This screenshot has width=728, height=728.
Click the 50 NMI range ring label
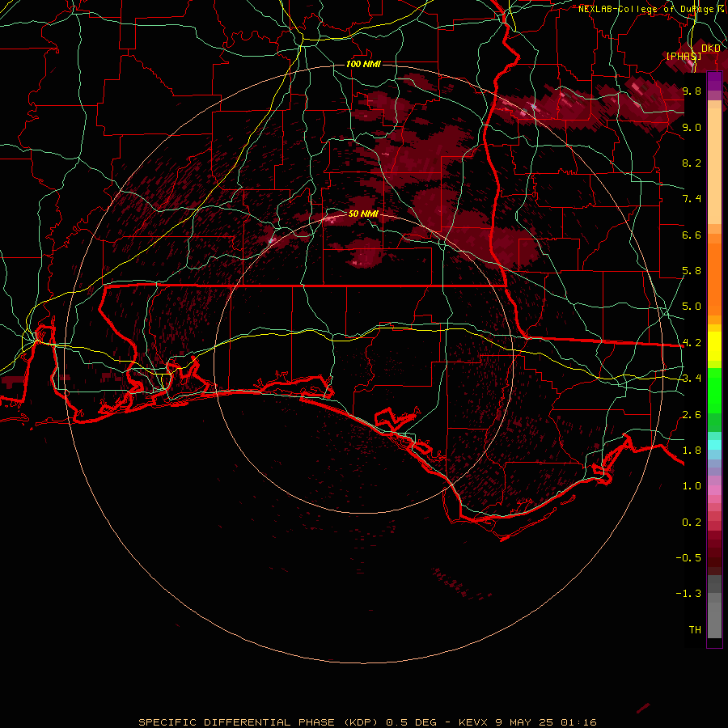point(363,214)
